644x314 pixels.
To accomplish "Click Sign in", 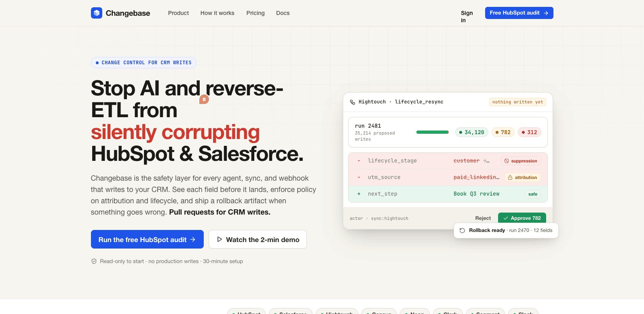I will click(x=467, y=17).
